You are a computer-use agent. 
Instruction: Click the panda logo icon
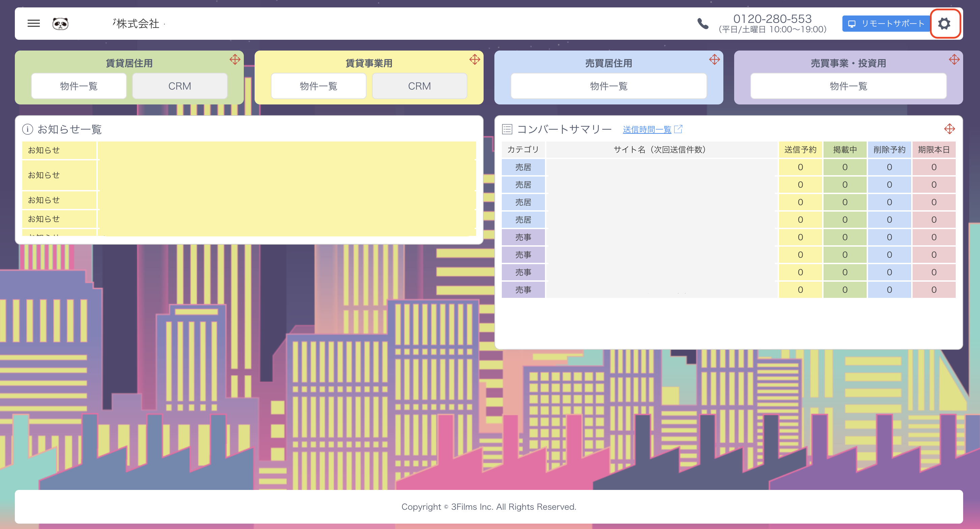click(x=60, y=24)
